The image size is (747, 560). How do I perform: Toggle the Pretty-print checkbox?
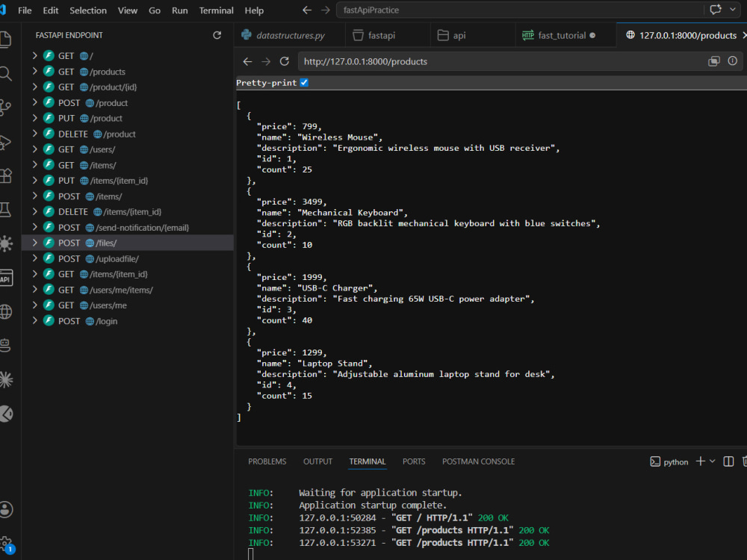[304, 82]
